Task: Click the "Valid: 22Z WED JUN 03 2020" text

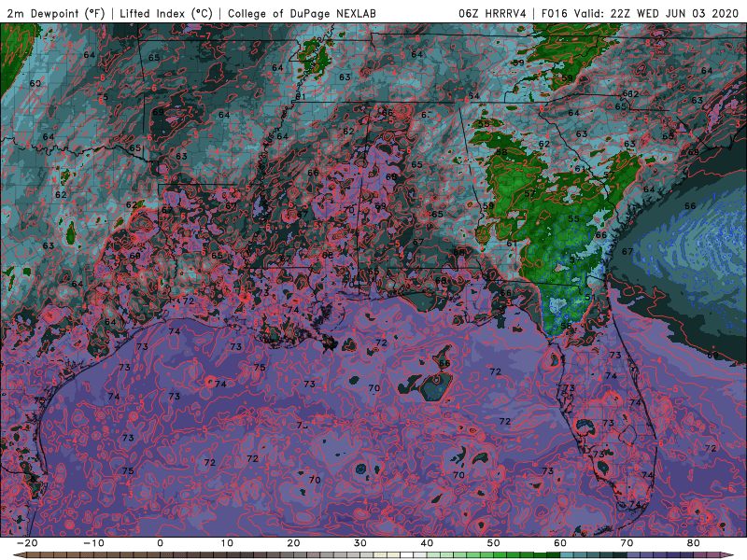Action: click(657, 14)
